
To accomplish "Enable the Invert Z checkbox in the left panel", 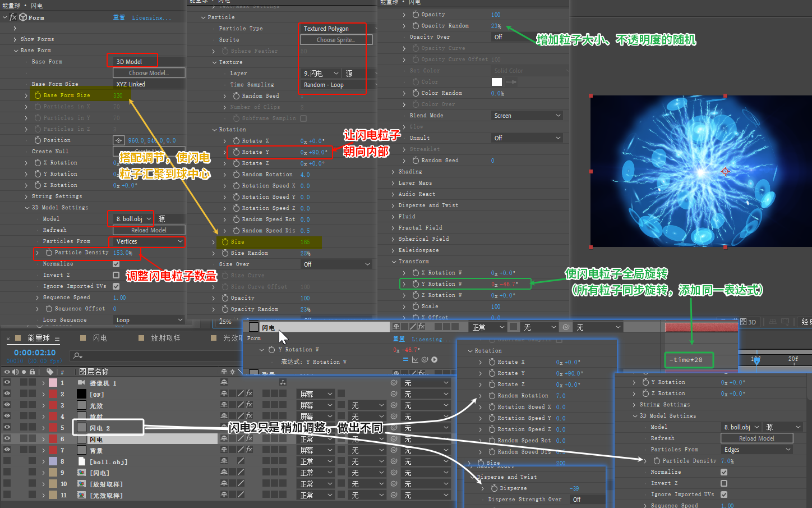I will point(116,275).
